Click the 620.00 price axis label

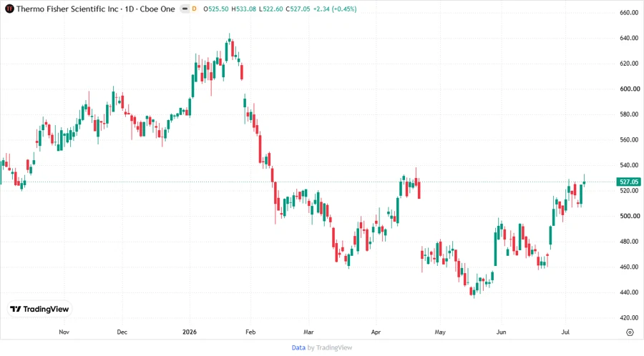click(629, 64)
